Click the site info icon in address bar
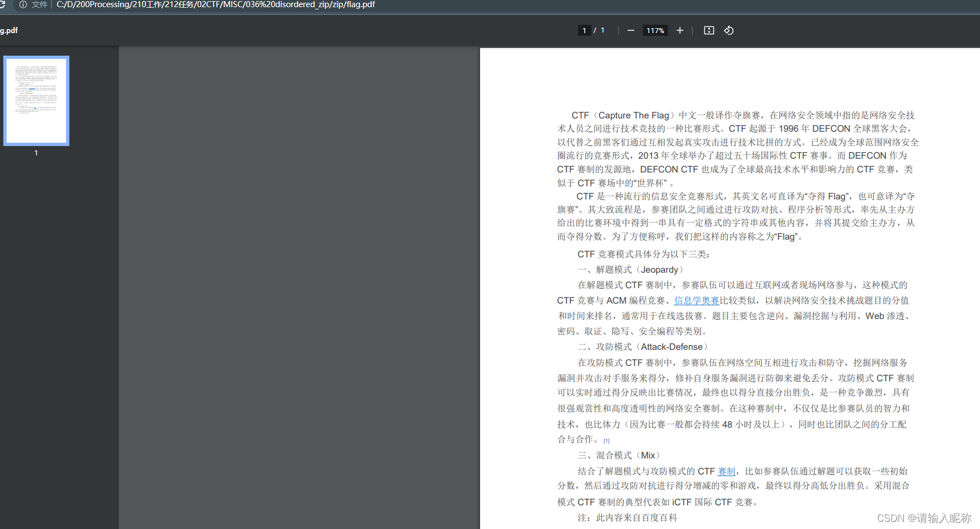 pyautogui.click(x=23, y=4)
